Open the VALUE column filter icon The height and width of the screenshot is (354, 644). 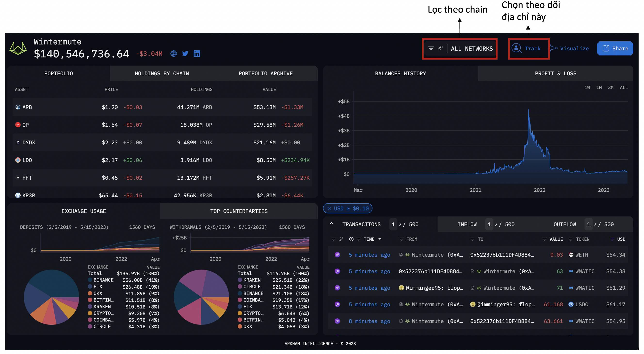coord(544,239)
